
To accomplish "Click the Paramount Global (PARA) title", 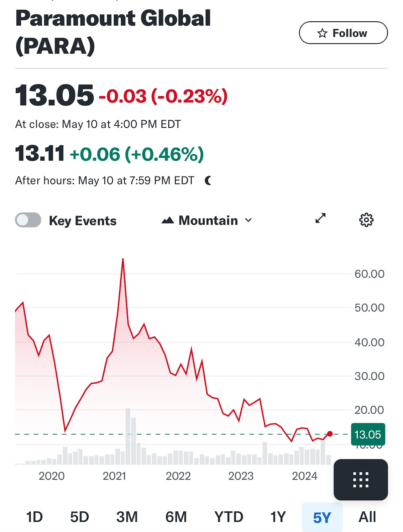I will click(x=113, y=32).
